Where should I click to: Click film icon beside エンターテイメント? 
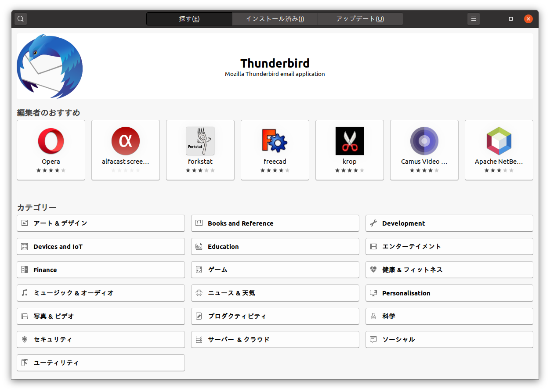373,246
